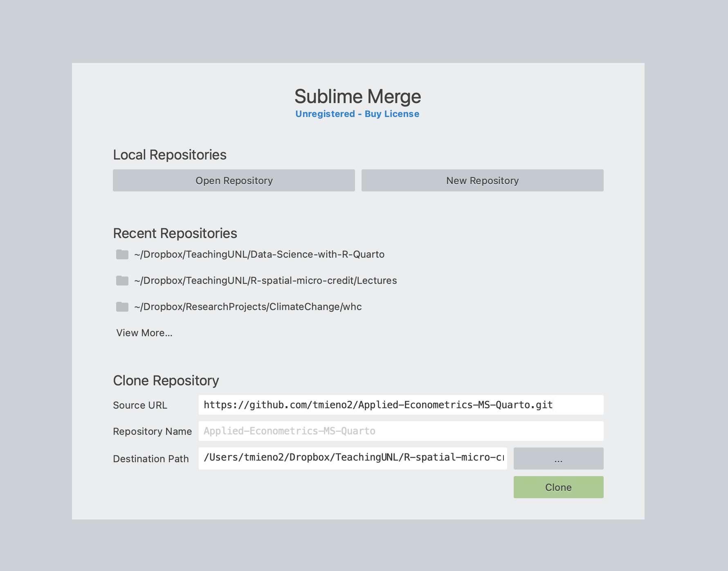The width and height of the screenshot is (728, 571).
Task: Open the R-spatial-micro-credit/Lectures repository path
Action: [265, 281]
